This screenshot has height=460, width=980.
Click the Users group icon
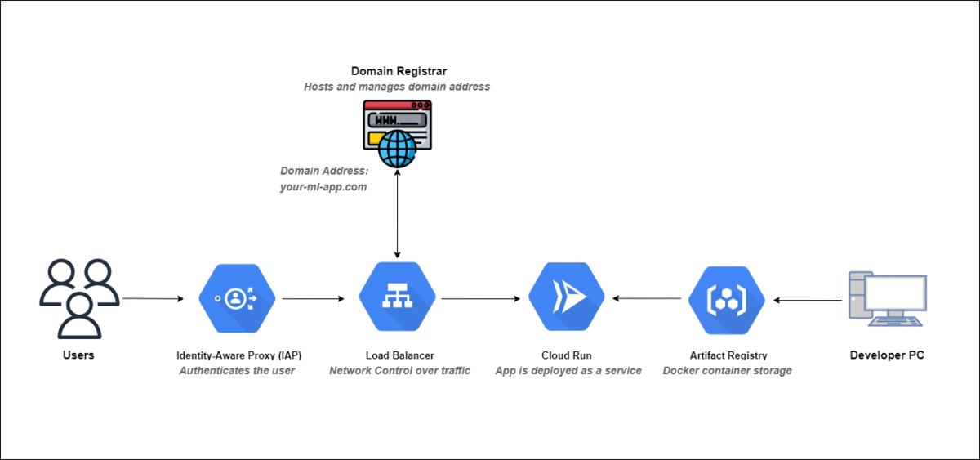click(x=79, y=298)
